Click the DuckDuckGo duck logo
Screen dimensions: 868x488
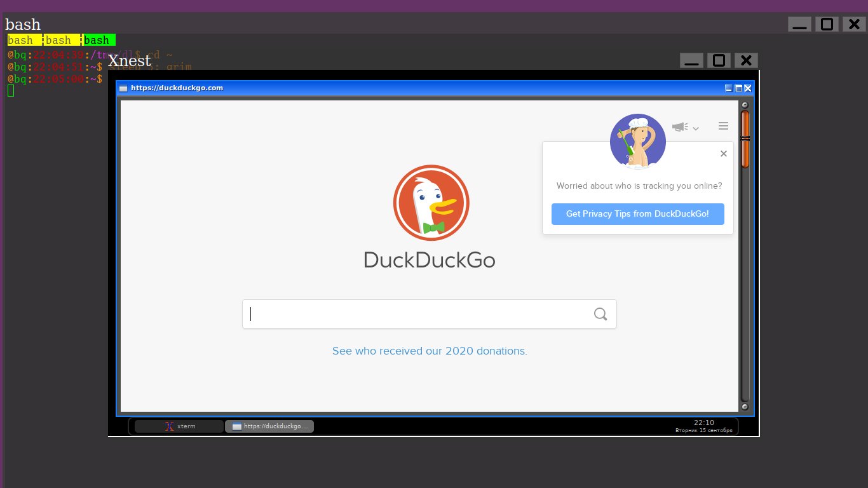click(x=431, y=203)
